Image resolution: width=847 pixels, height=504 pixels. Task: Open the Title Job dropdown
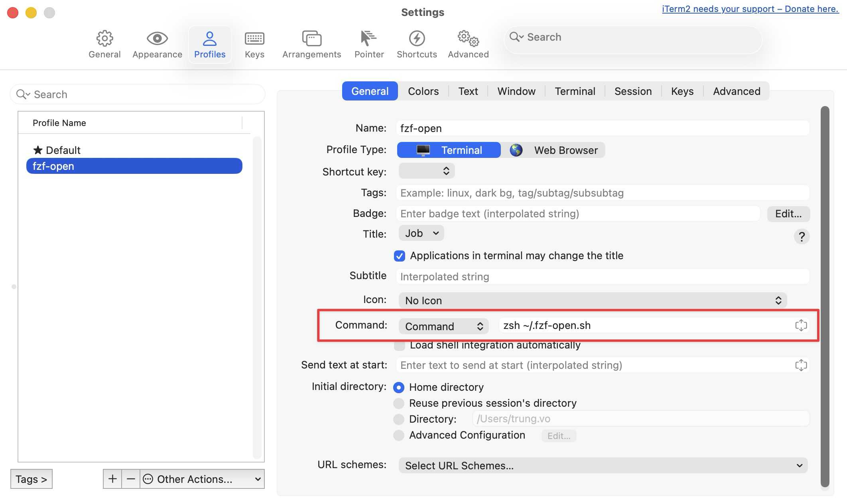tap(422, 233)
